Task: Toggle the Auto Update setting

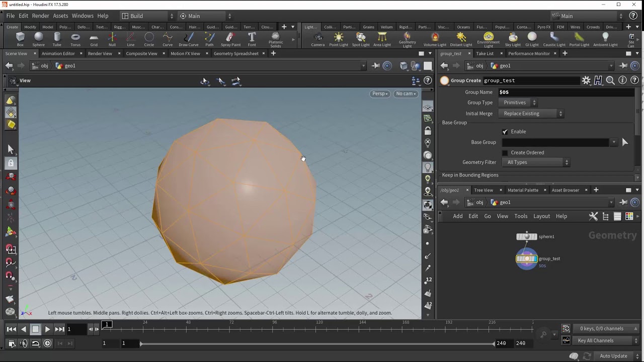Action: [x=613, y=356]
